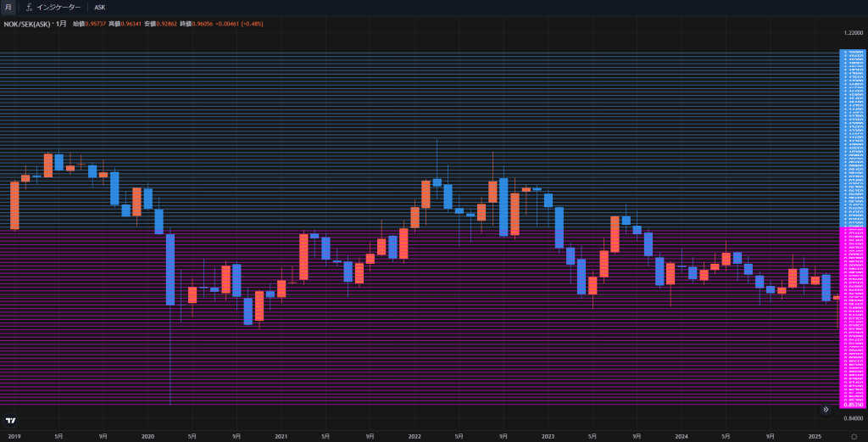Viewport: 868px width, 442px height.
Task: Select the magenta 0.85350 price label
Action: (853, 405)
